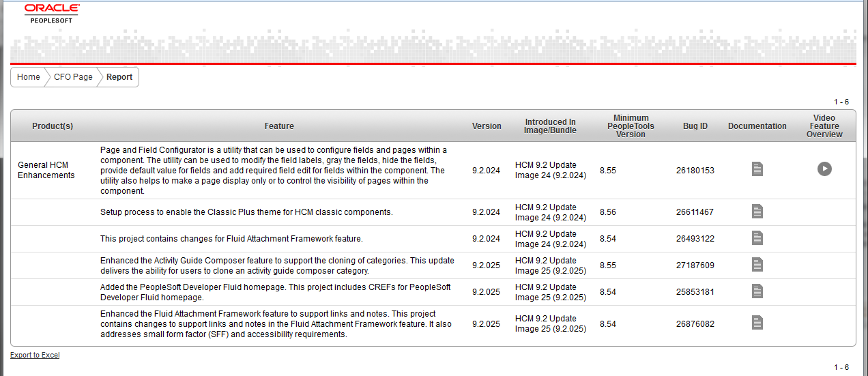Select Image 25 cell for bug 25853181
The image size is (868, 376).
[551, 292]
